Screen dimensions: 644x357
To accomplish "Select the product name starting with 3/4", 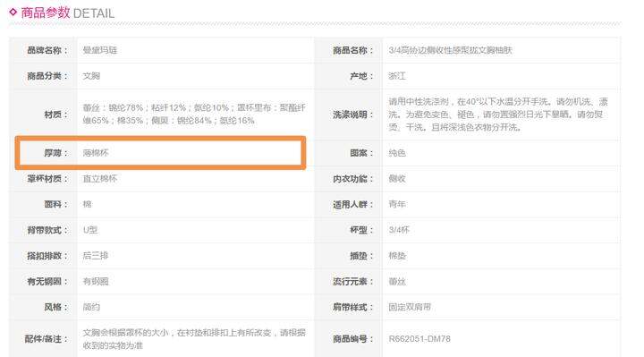I will (450, 50).
